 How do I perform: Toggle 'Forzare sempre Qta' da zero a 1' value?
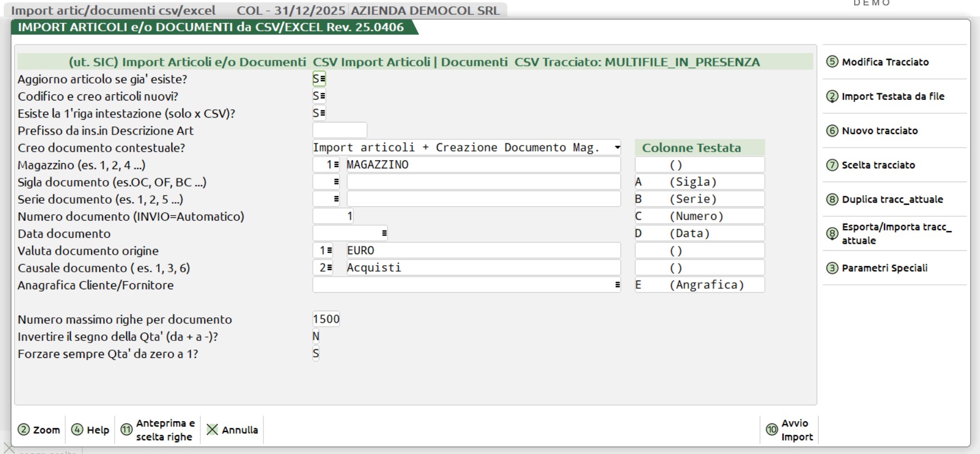(x=316, y=354)
